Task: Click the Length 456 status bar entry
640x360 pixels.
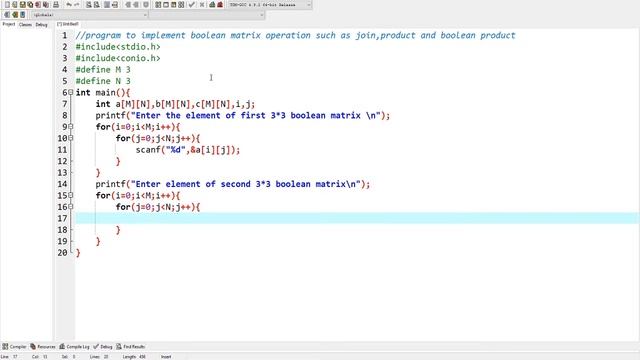Action: 134,357
